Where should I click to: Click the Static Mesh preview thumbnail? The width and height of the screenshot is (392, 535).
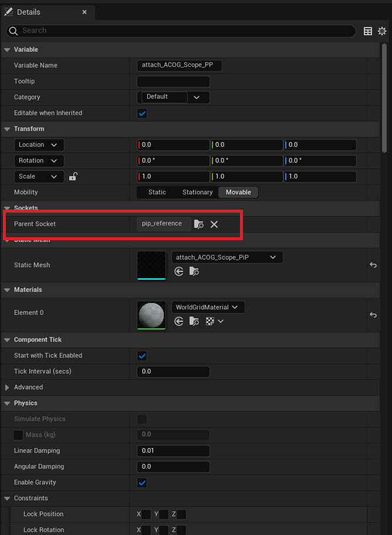tap(151, 265)
